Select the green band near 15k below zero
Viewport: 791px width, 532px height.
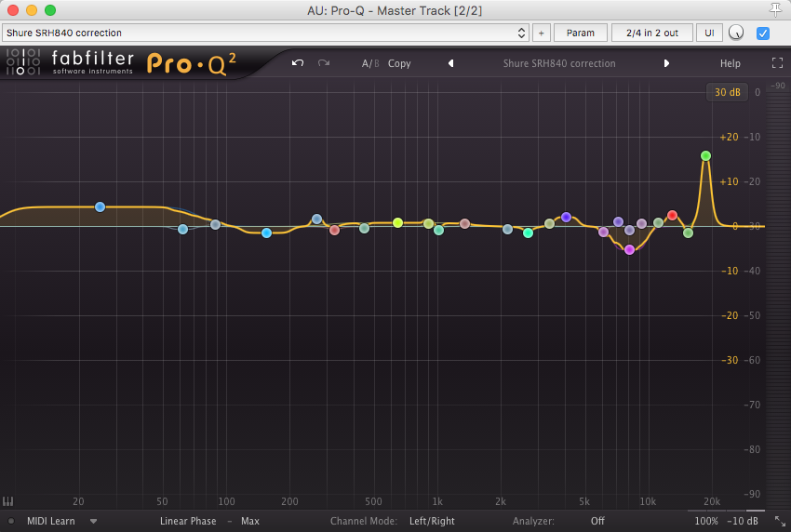click(x=688, y=233)
